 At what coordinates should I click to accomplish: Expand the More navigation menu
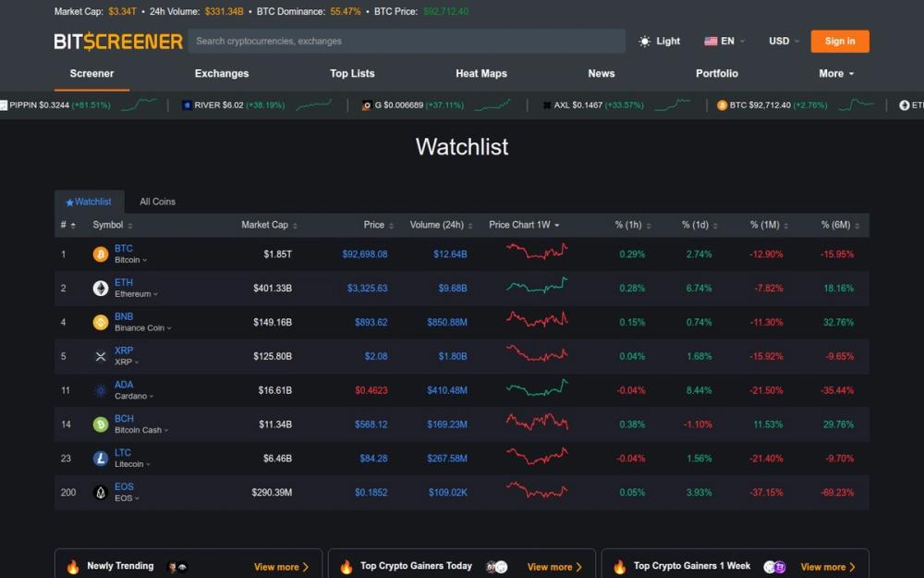click(836, 74)
